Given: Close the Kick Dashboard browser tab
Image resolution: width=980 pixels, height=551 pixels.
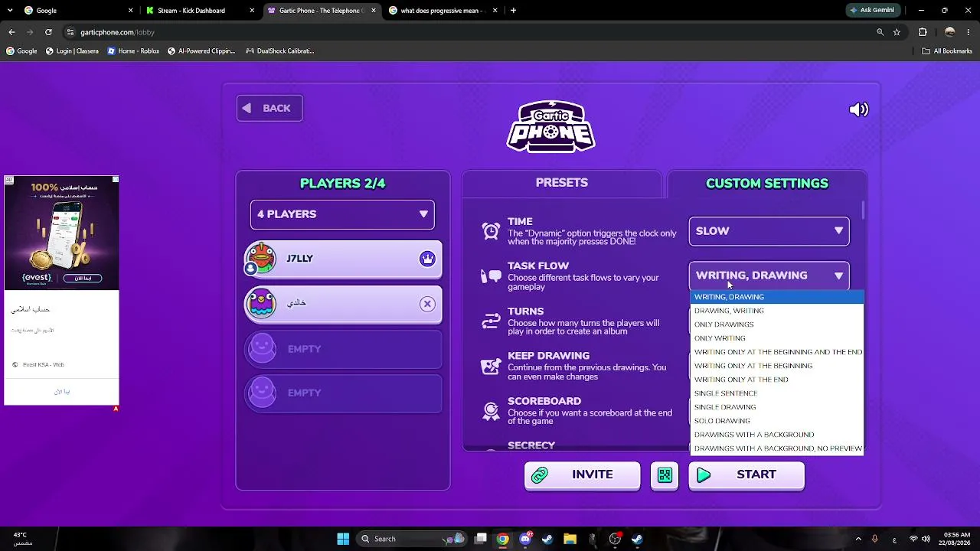Looking at the screenshot, I should [x=252, y=11].
